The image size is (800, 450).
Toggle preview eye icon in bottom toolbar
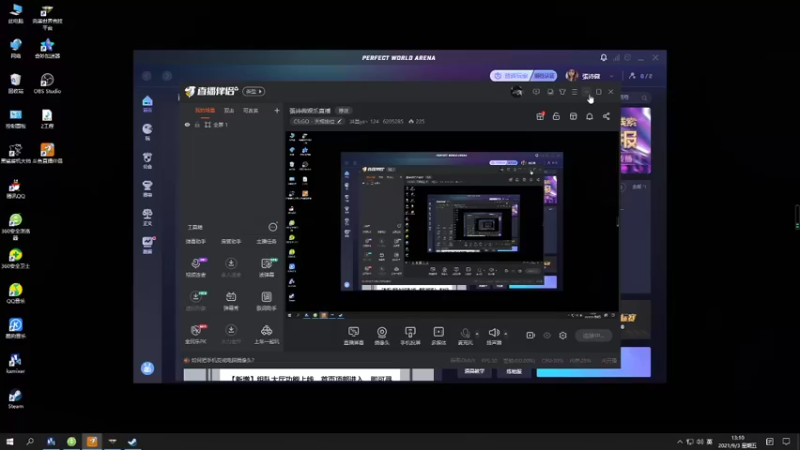coord(547,335)
